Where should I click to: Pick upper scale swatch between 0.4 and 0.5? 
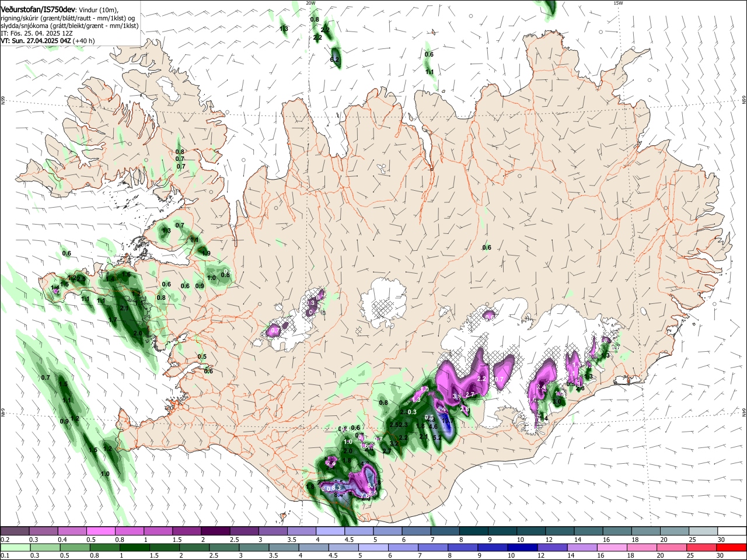(72, 531)
